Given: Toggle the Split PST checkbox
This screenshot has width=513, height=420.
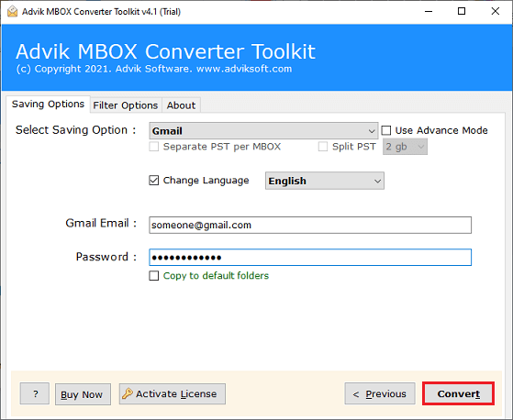Looking at the screenshot, I should 323,147.
